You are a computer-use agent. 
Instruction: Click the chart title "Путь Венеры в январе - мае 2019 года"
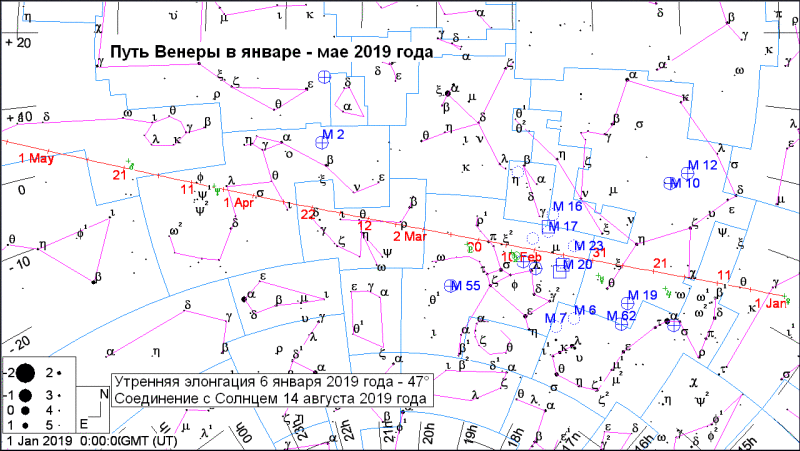coord(272,52)
